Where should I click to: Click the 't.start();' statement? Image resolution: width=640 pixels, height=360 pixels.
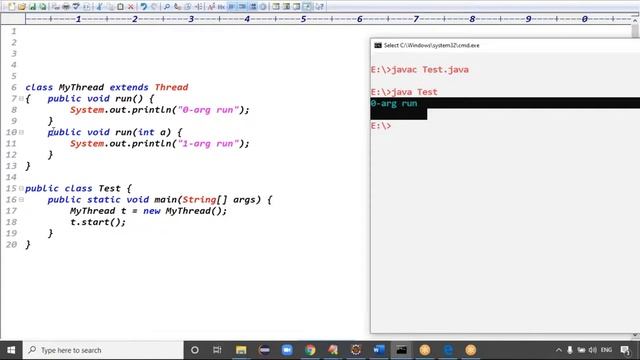coord(98,222)
